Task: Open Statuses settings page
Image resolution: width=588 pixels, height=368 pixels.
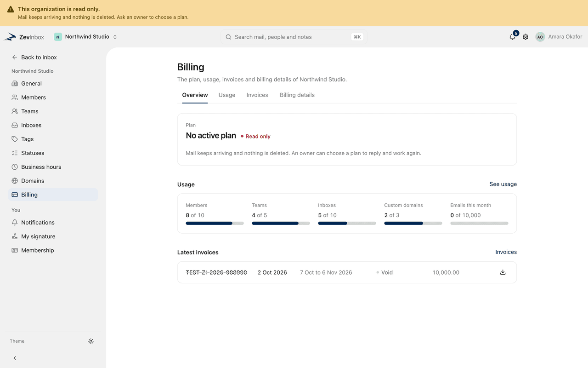Action: [53, 153]
